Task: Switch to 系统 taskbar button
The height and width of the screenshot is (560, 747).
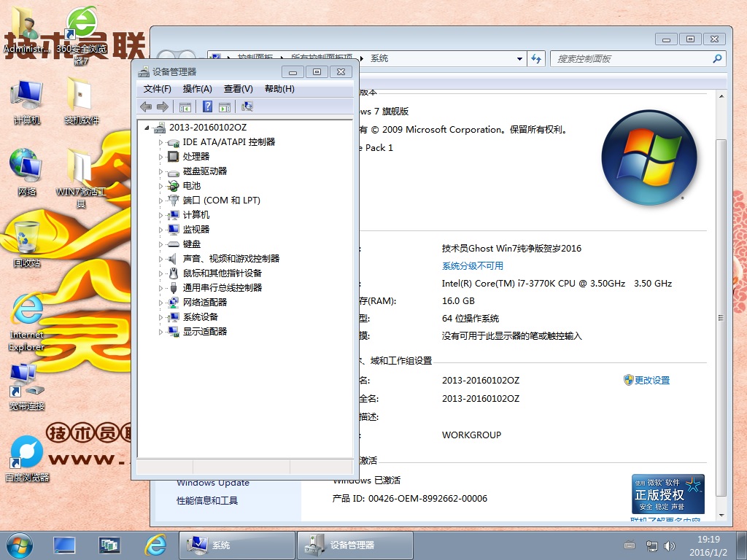Action: [x=237, y=545]
